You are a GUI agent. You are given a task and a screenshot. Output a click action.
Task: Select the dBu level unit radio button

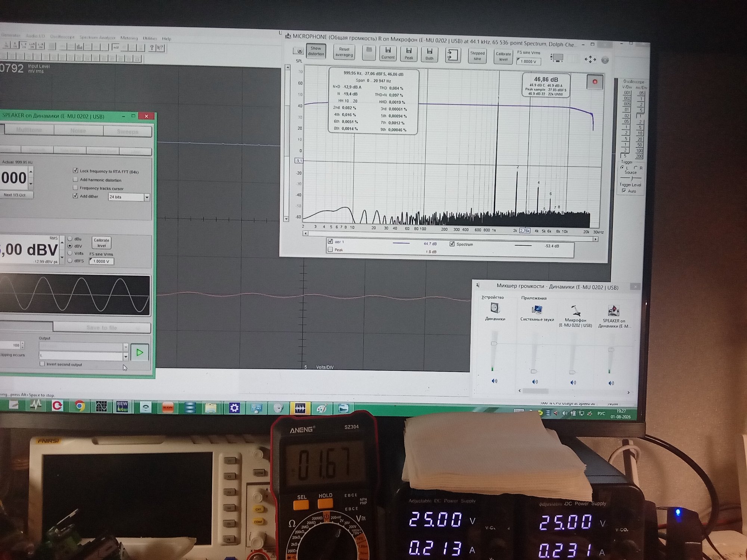coord(70,239)
